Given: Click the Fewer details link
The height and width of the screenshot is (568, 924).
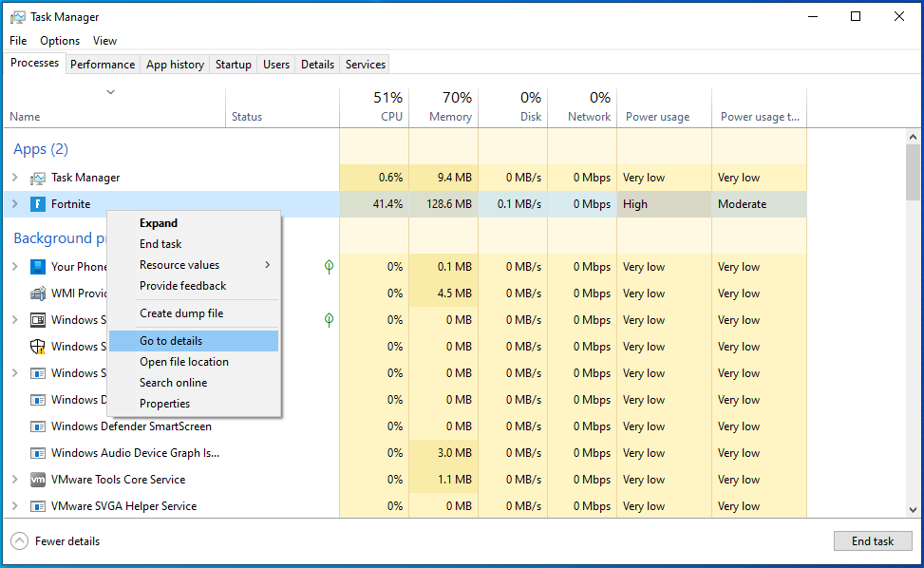Looking at the screenshot, I should pos(67,540).
